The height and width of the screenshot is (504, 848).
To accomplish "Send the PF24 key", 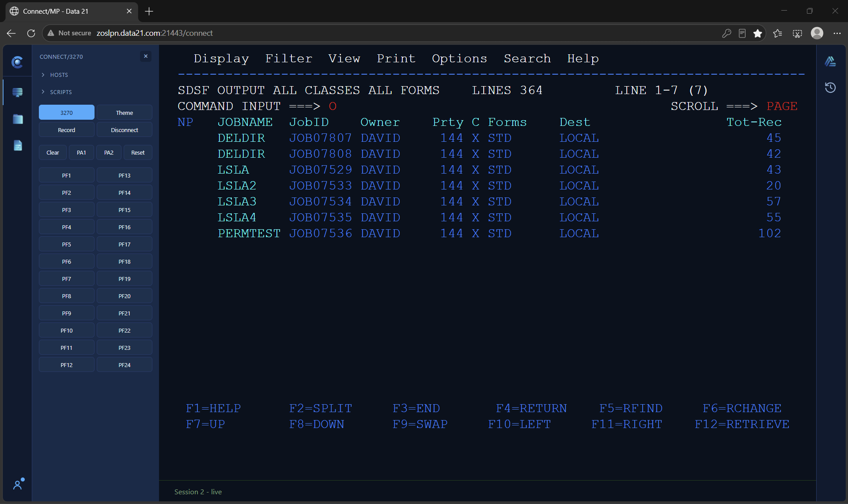I will (x=125, y=365).
